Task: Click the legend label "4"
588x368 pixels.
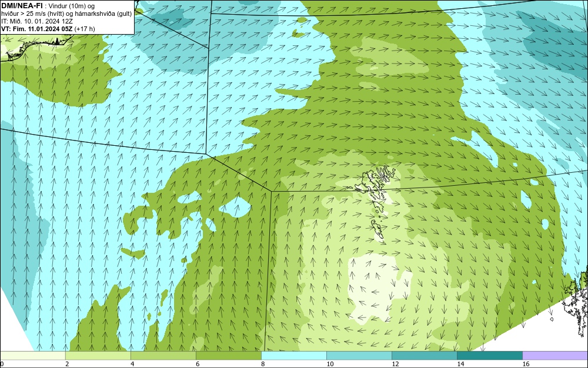Action: pyautogui.click(x=132, y=364)
